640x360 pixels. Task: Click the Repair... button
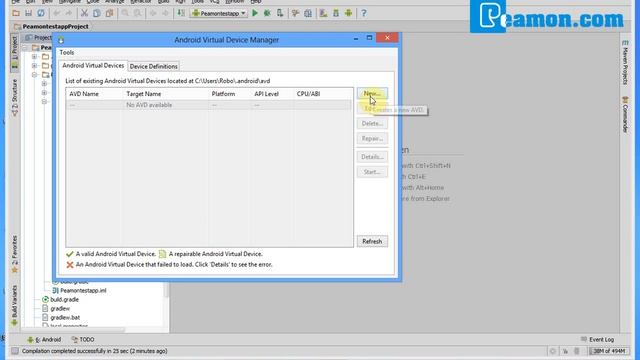click(x=372, y=138)
